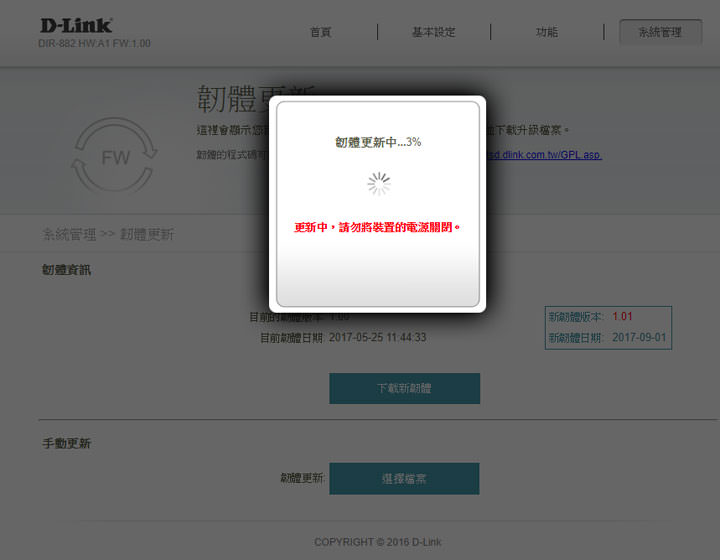Click the circular FW firmware icon
The image size is (720, 560).
click(115, 158)
